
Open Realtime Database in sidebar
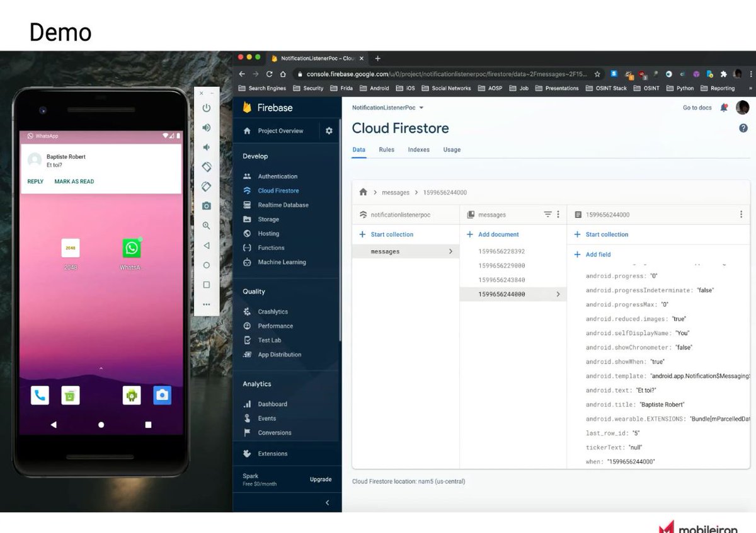pyautogui.click(x=283, y=205)
